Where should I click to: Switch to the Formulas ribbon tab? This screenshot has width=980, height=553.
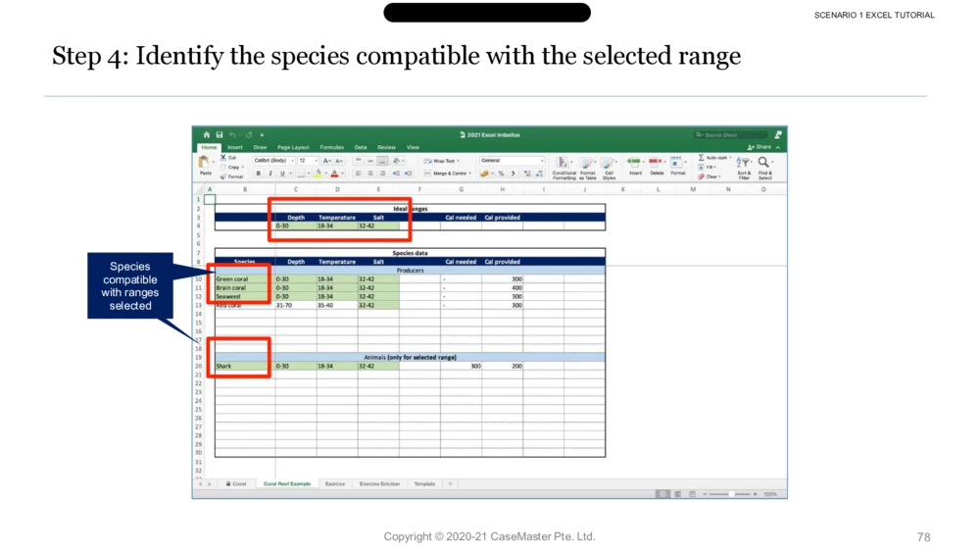pos(331,147)
